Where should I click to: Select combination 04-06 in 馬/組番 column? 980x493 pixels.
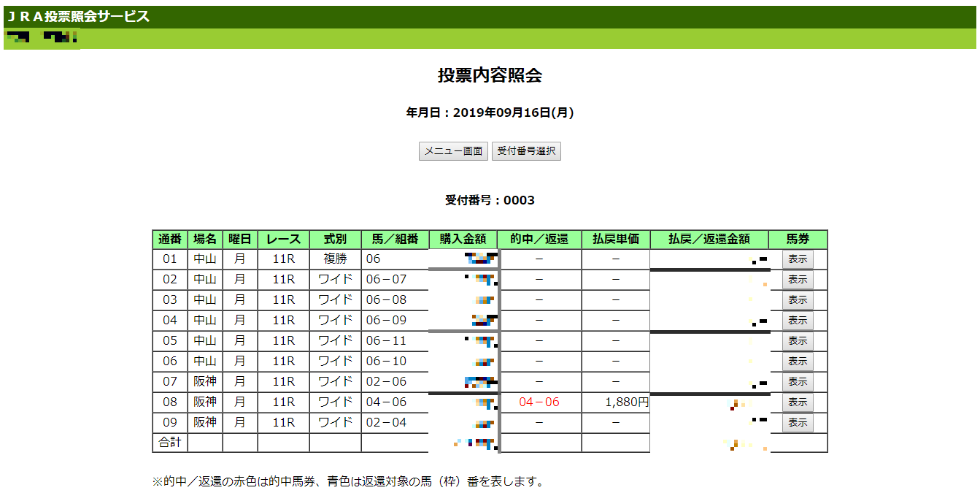pyautogui.click(x=396, y=402)
